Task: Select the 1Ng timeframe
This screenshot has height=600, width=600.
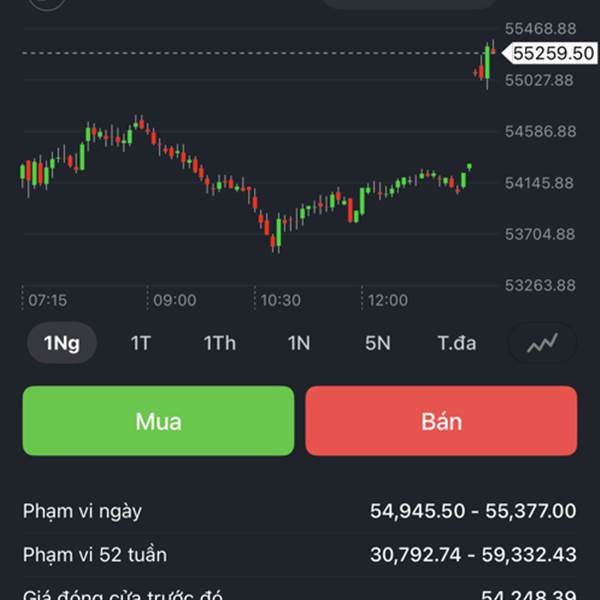Action: pos(61,343)
